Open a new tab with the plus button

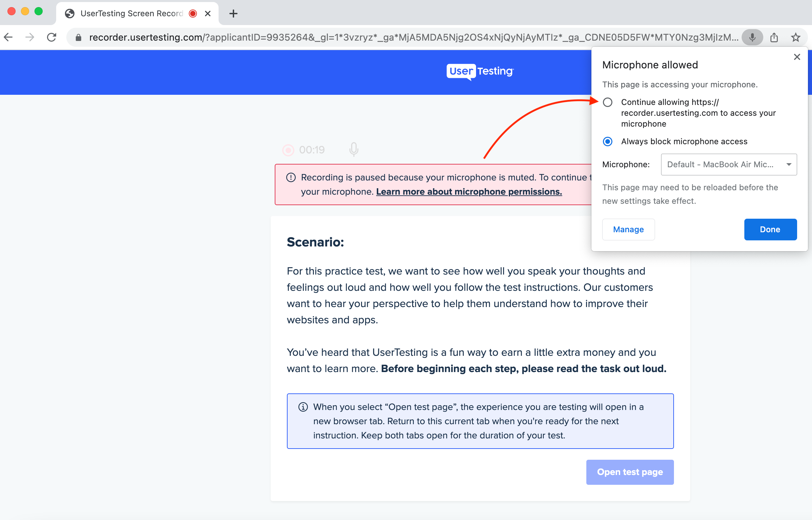[x=233, y=14]
